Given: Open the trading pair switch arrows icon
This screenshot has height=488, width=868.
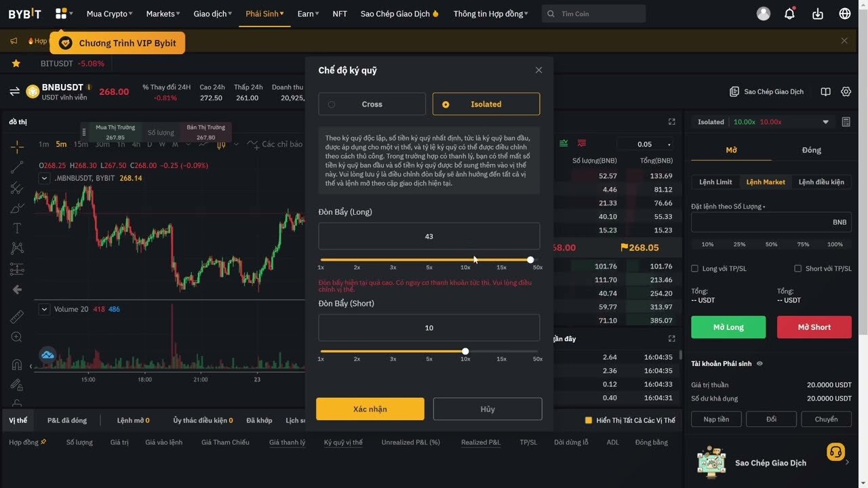Looking at the screenshot, I should pos(14,91).
